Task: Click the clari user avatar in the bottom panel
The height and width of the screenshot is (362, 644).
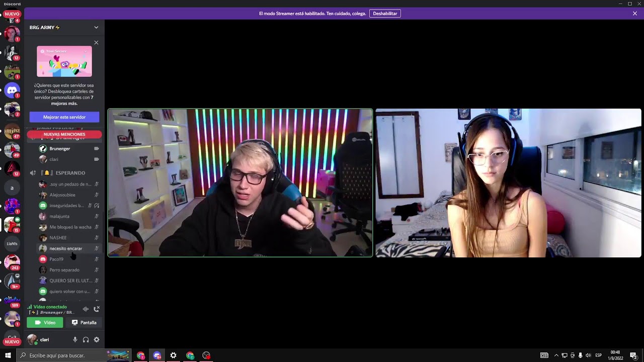Action: [x=32, y=340]
